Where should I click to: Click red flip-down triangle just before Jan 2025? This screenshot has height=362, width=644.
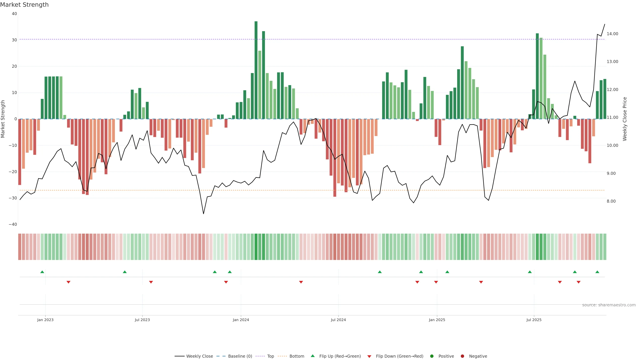[x=436, y=282]
